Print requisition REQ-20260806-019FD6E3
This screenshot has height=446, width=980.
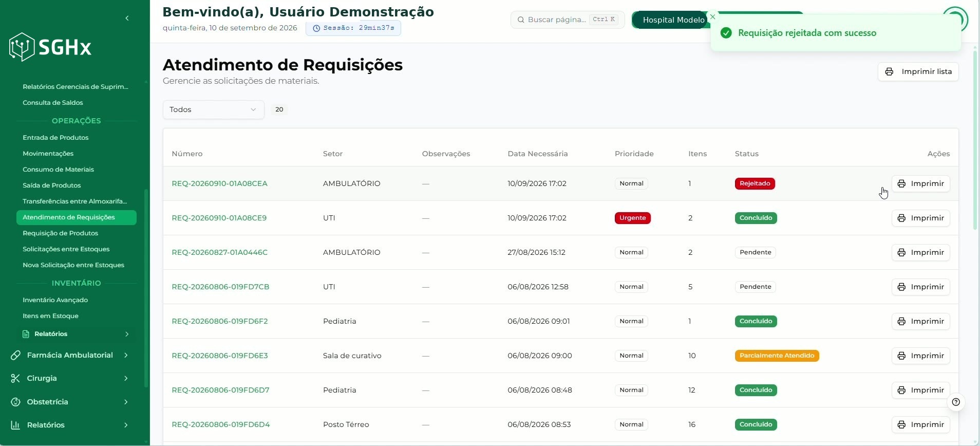click(x=920, y=356)
